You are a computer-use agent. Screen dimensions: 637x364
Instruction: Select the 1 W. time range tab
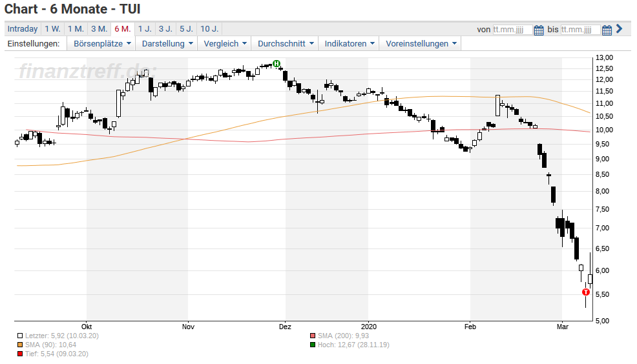pos(52,29)
